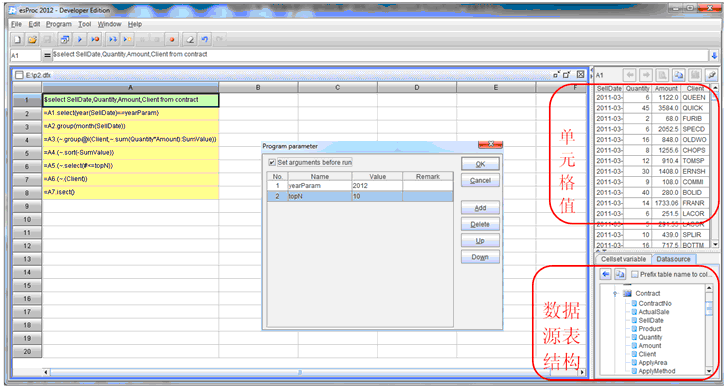Select cell A3 with the group(month) formula
726x387 pixels.
point(130,126)
